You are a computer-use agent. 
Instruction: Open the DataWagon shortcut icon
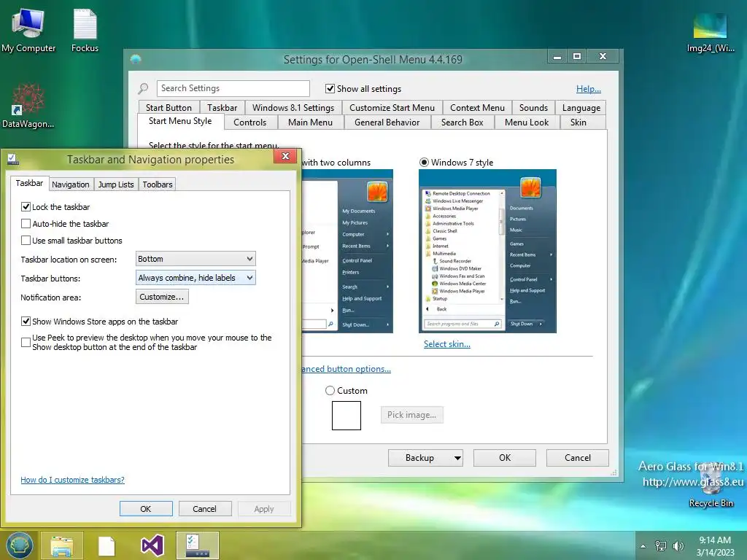[28, 106]
